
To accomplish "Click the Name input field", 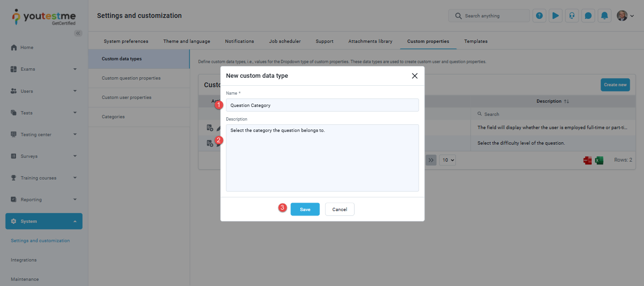I will coord(322,105).
